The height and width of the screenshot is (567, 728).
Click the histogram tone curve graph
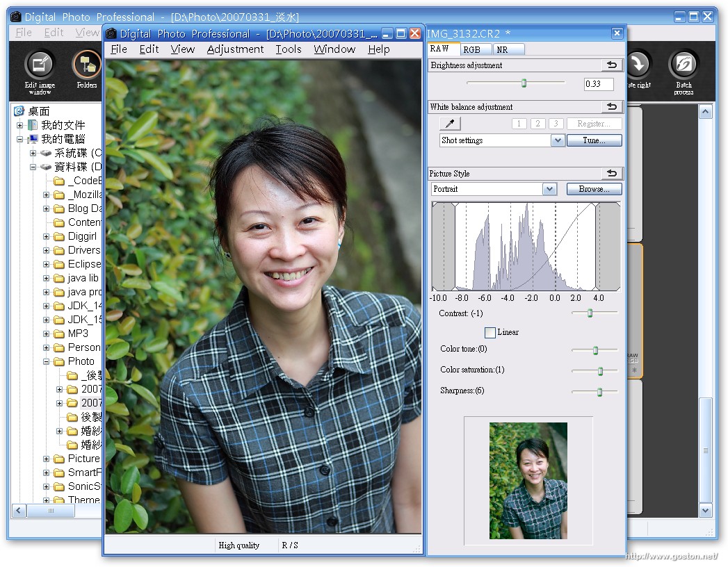tap(526, 247)
